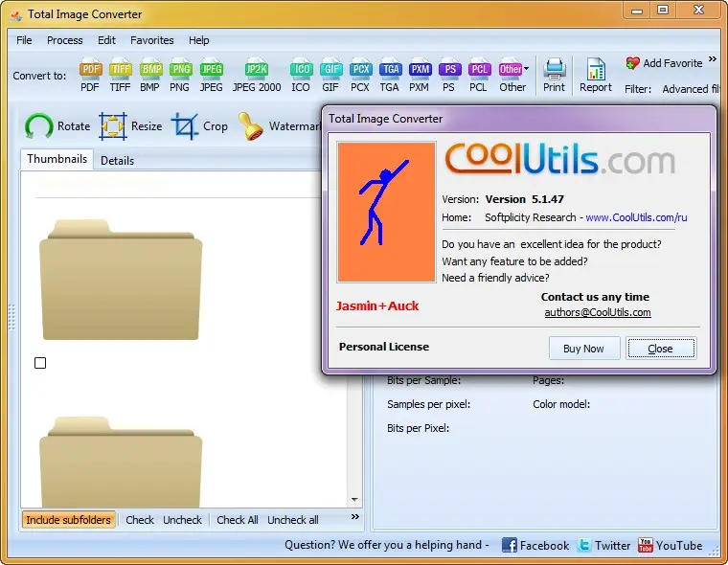The width and height of the screenshot is (728, 565).
Task: Convert images to JPEG
Action: pos(212,76)
